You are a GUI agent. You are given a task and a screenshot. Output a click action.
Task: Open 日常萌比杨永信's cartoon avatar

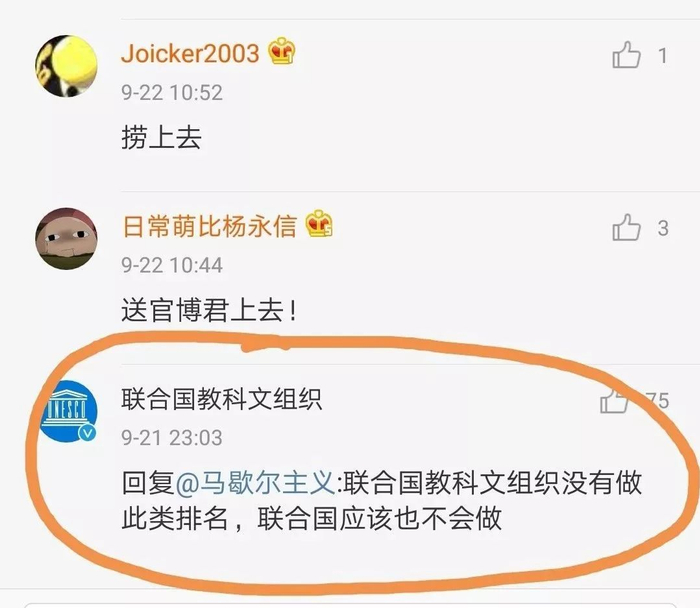point(67,238)
